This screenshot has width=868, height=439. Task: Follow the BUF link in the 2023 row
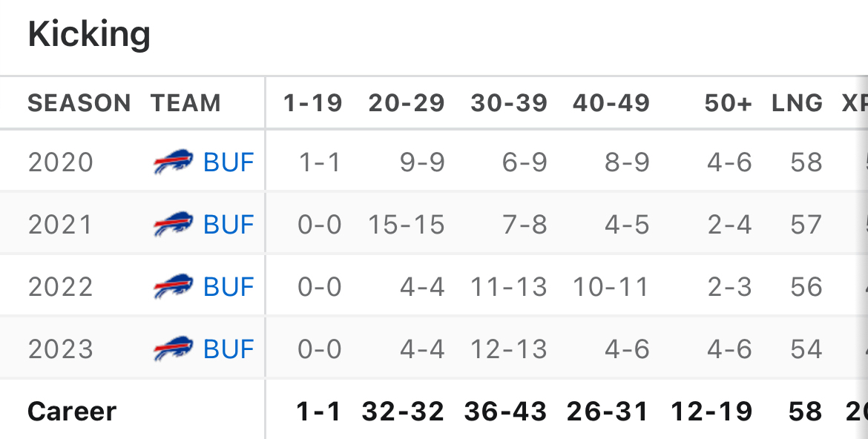pos(228,349)
